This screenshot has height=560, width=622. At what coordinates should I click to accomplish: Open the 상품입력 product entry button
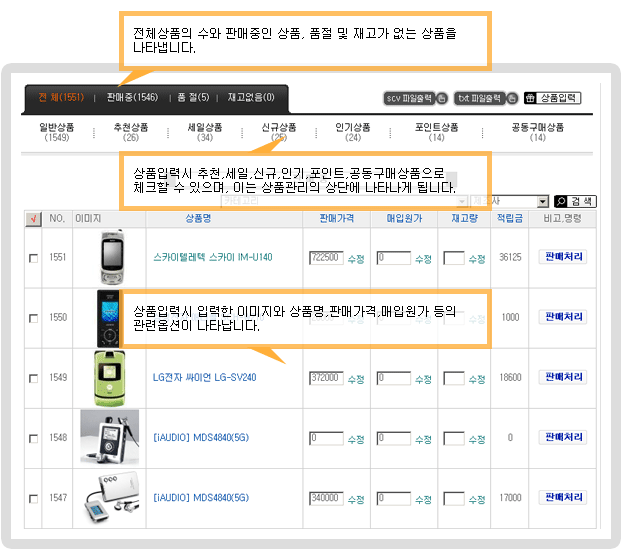click(551, 98)
